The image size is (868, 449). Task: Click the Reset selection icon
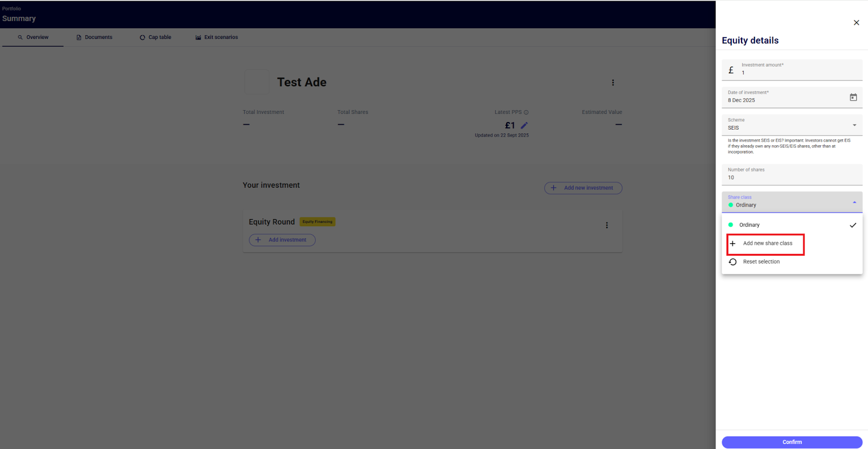coord(733,262)
